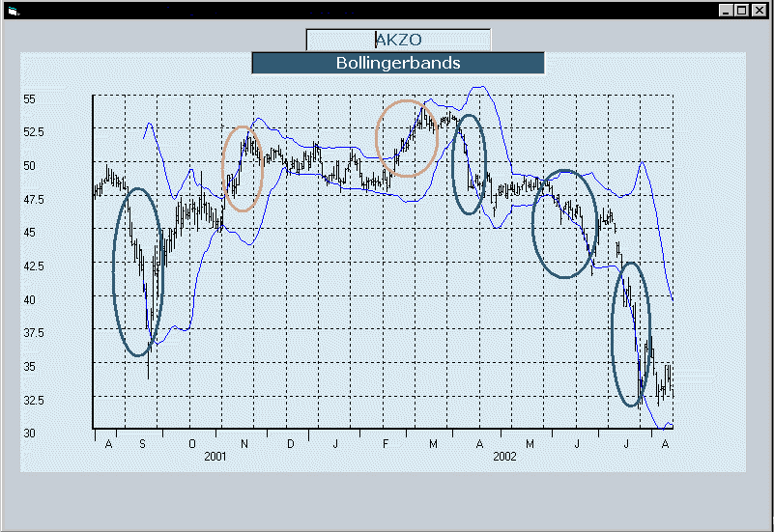Click the 2002 year label
The height and width of the screenshot is (532, 774).
(x=504, y=457)
